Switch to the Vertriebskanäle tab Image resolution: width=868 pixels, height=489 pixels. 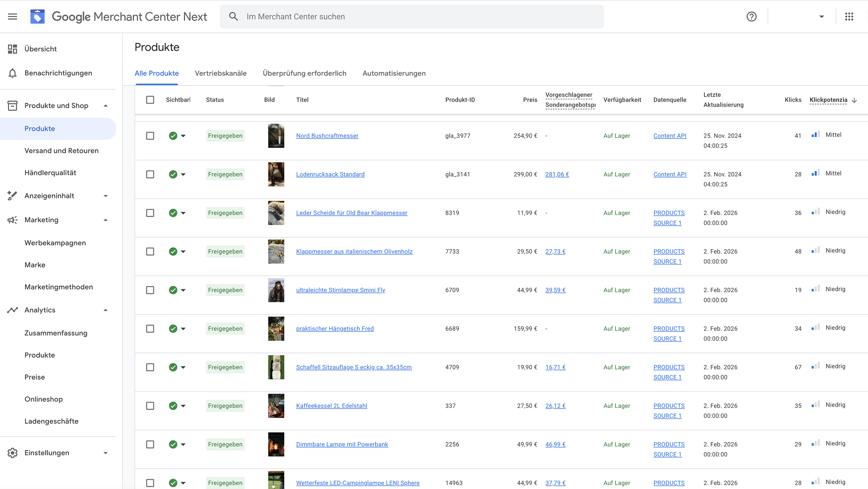(220, 73)
